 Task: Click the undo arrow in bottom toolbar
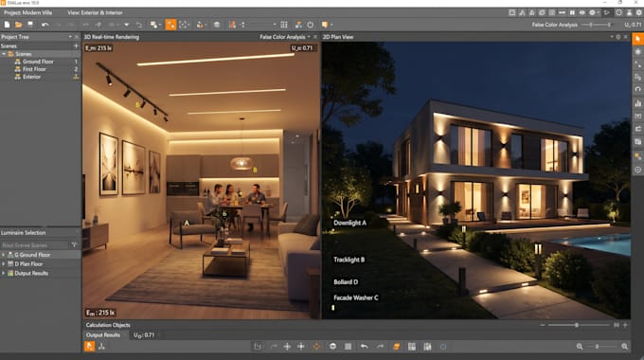[364, 347]
